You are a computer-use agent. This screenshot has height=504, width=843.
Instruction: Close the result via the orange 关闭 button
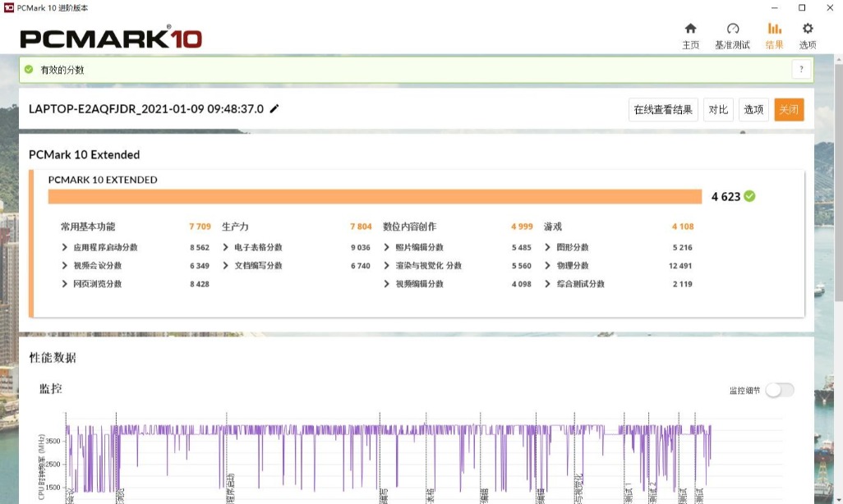click(789, 109)
